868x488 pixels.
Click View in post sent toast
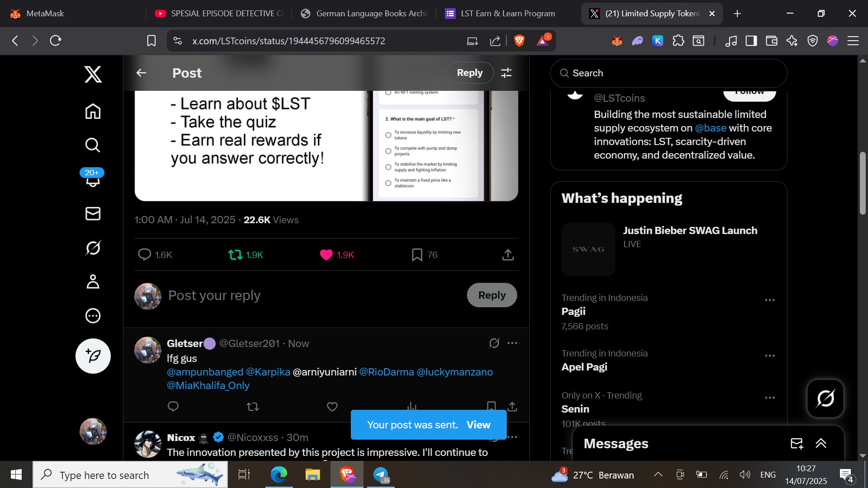tap(478, 425)
